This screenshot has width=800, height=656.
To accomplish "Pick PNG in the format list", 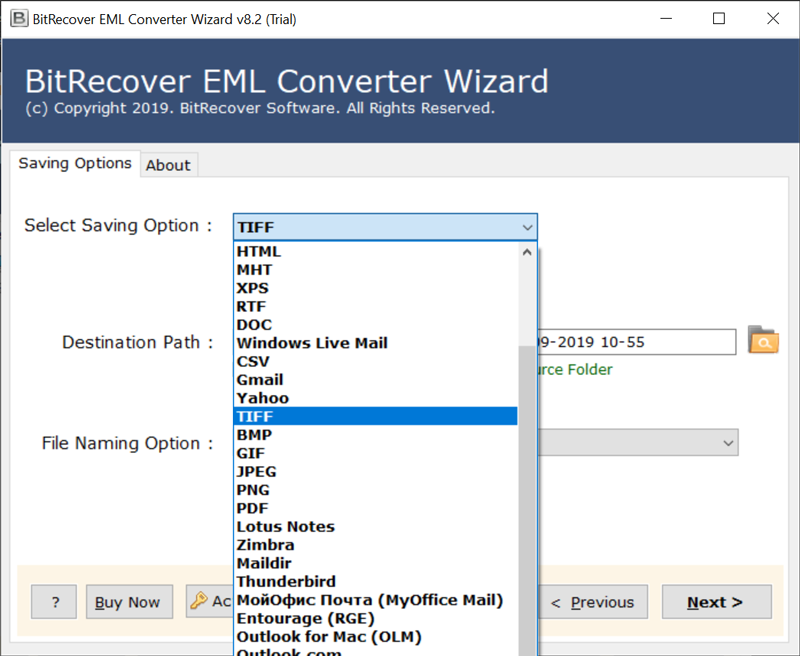I will 375,490.
